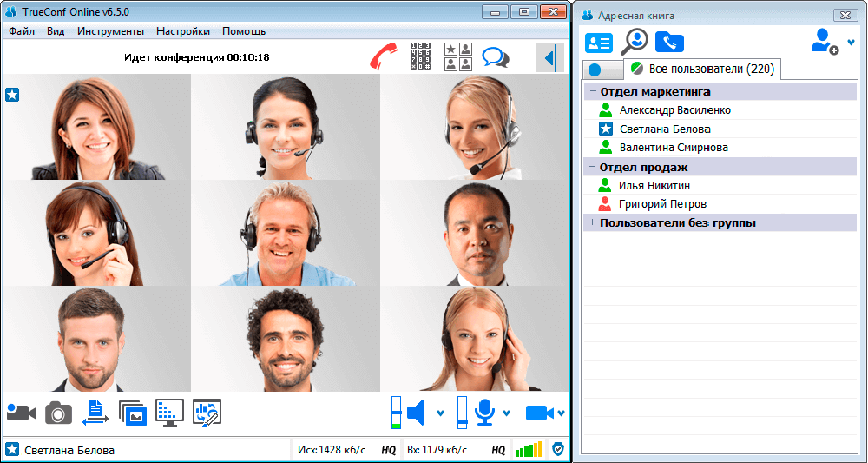868x463 pixels.
Task: Toggle speaker sound on or off
Action: click(x=417, y=413)
